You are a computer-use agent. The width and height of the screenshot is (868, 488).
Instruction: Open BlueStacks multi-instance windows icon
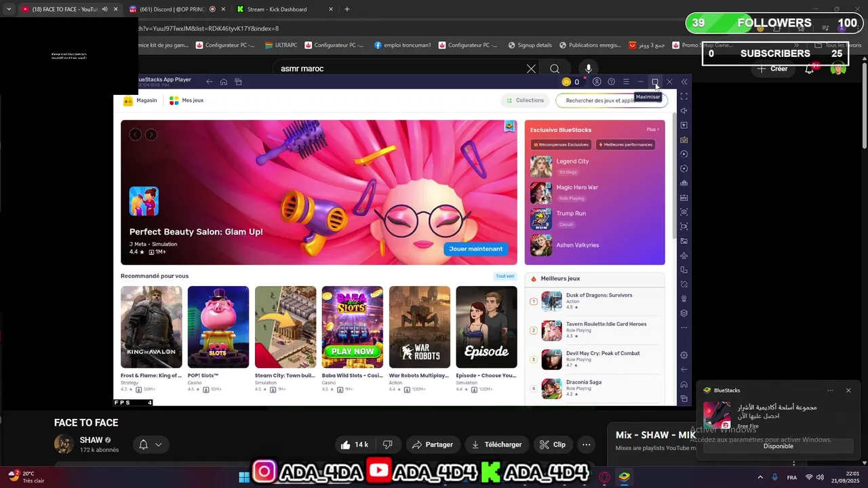pos(238,82)
